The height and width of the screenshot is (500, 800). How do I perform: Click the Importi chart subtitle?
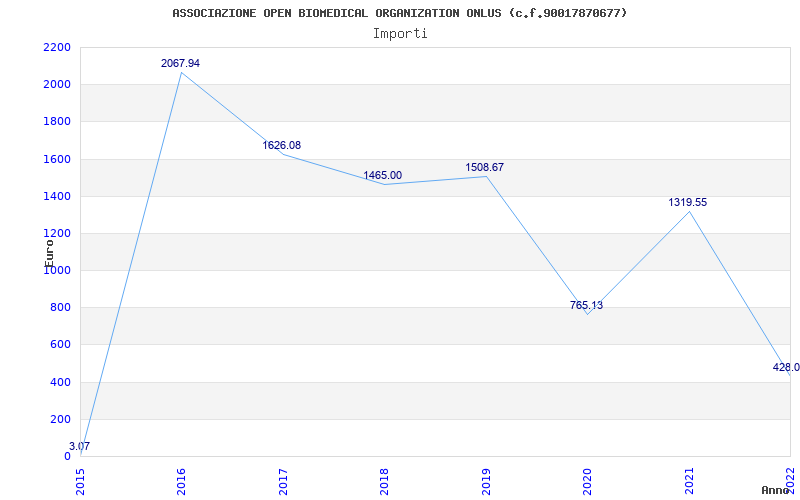(400, 34)
